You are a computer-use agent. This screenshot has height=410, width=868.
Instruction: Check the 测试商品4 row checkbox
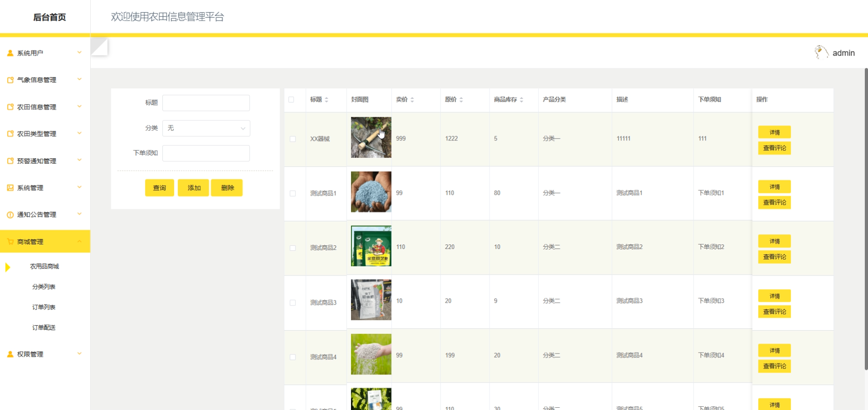click(293, 357)
